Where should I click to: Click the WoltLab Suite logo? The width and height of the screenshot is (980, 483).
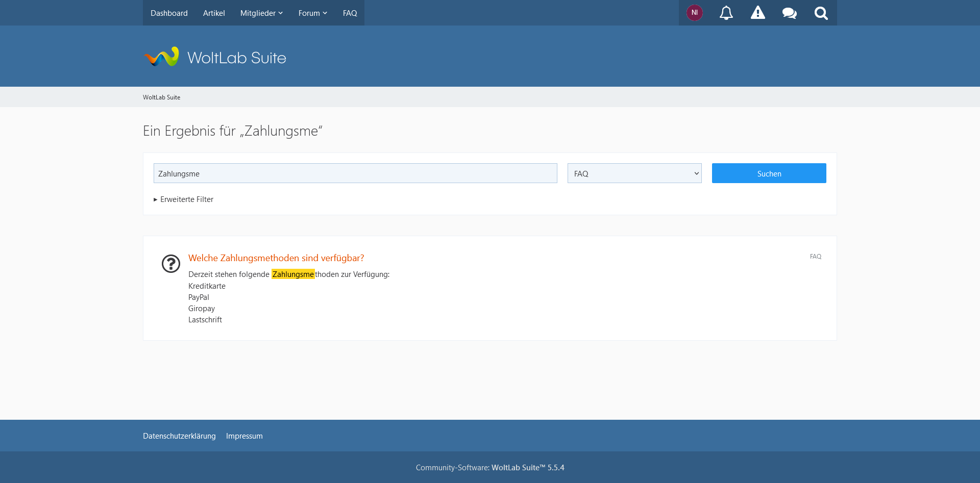pos(215,57)
